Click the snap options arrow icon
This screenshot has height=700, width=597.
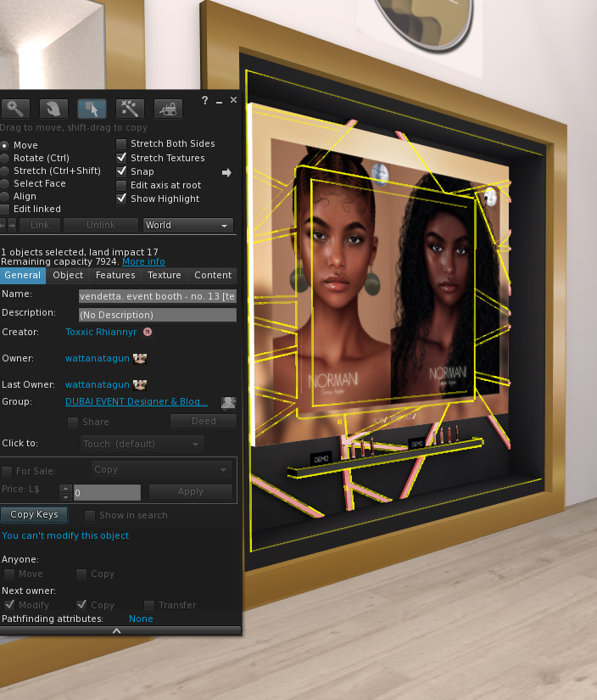(x=226, y=172)
